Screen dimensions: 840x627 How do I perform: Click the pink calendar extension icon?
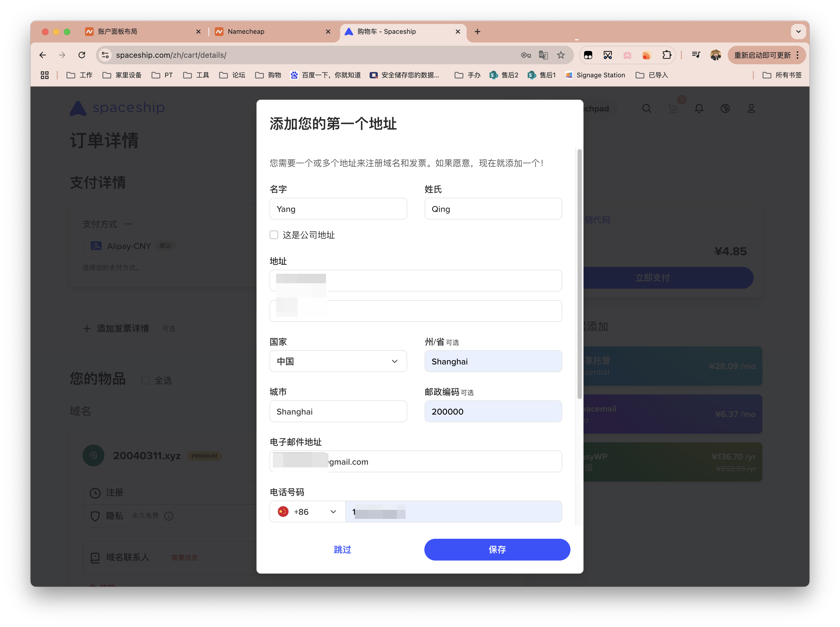627,55
